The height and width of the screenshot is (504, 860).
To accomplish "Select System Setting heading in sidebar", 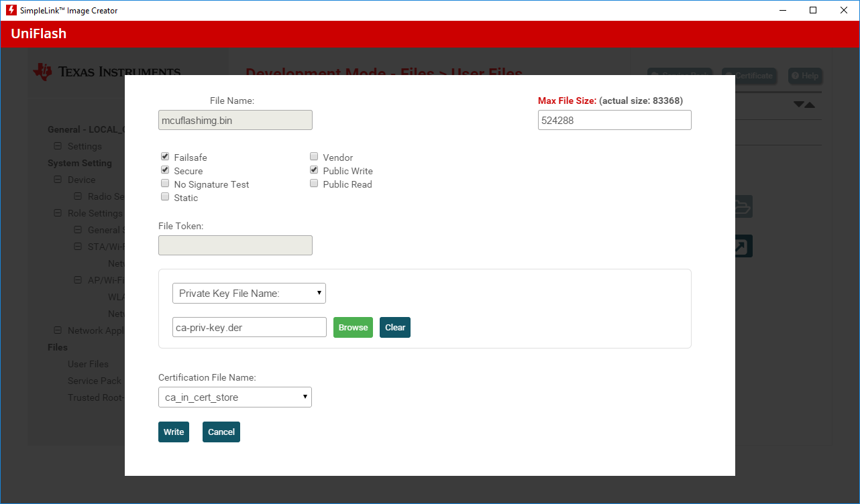I will tap(80, 163).
